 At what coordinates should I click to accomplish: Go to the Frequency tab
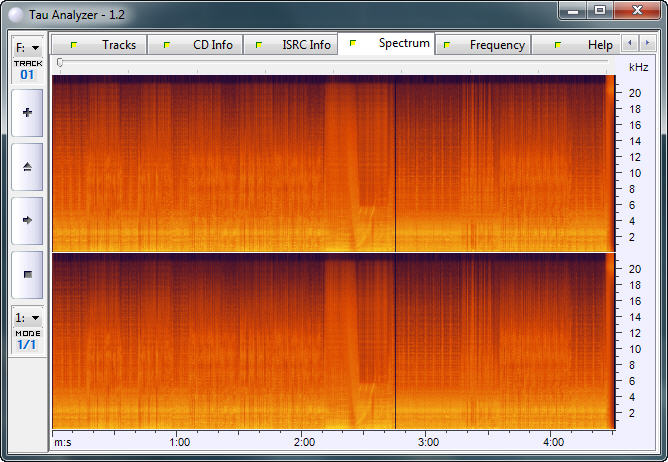[485, 45]
